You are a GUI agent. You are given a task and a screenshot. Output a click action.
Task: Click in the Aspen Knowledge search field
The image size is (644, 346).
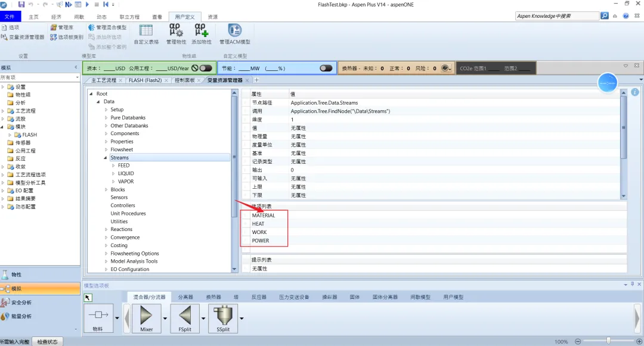[x=557, y=16]
